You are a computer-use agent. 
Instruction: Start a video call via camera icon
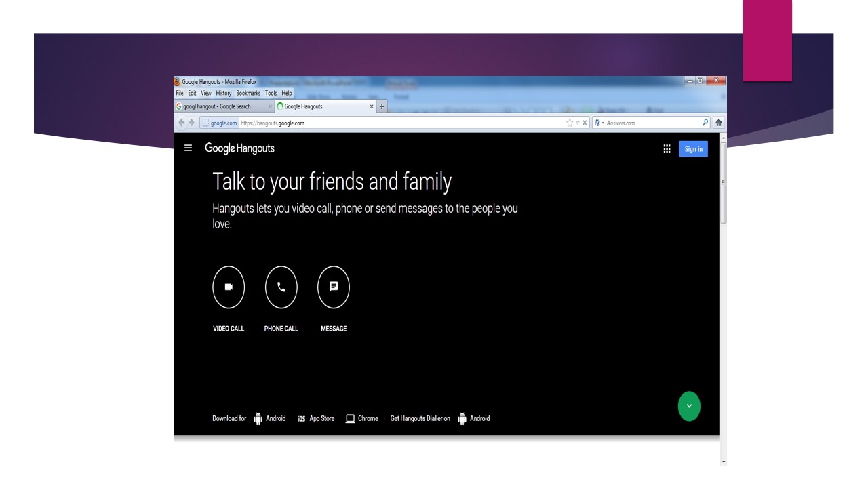[x=229, y=287]
